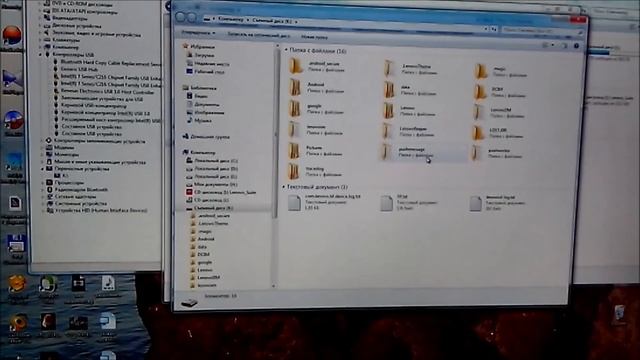Screen dimensions: 640x360
Task: Open the Explorer help icon
Action: 576,46
